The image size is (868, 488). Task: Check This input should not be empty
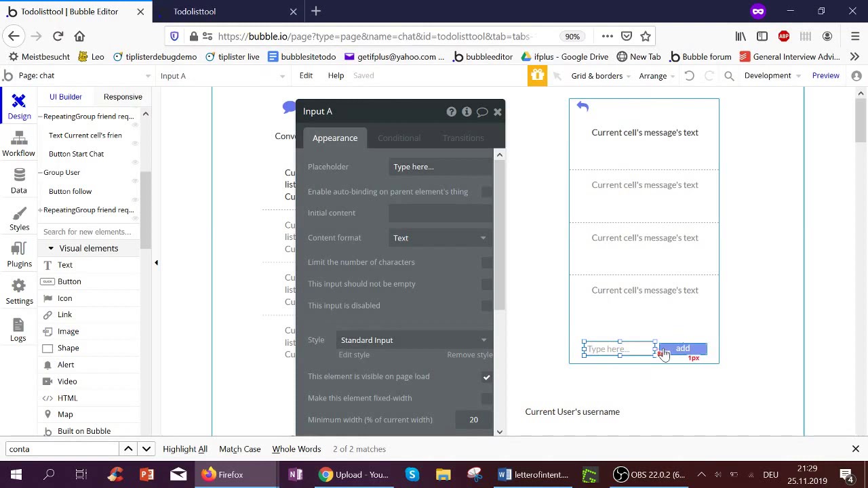(486, 284)
